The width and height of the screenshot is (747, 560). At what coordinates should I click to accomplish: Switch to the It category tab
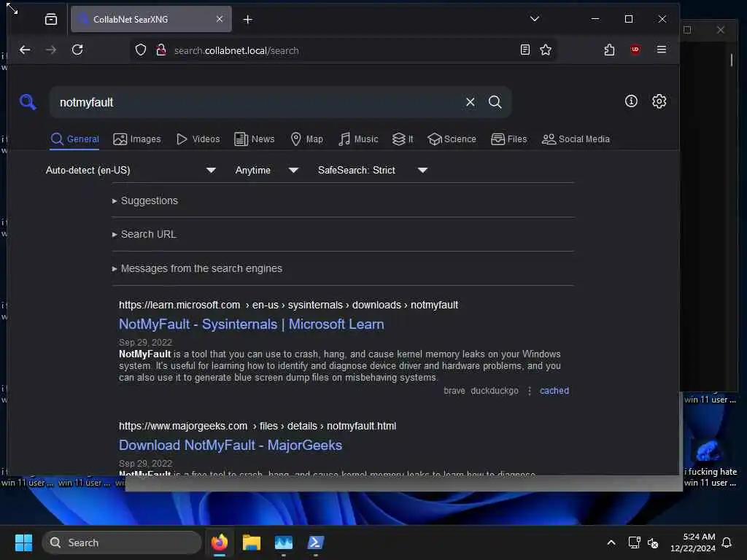[x=403, y=139]
